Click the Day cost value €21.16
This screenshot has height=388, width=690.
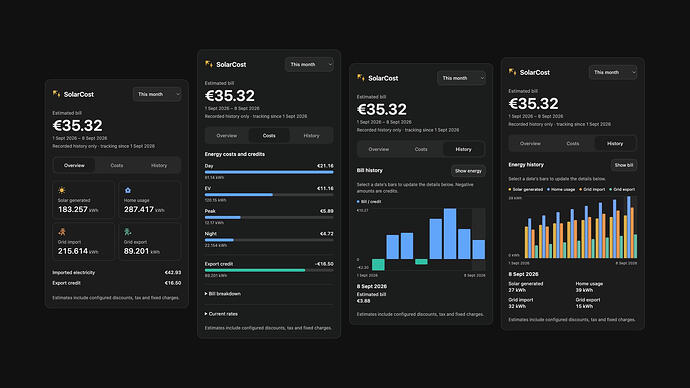point(325,166)
